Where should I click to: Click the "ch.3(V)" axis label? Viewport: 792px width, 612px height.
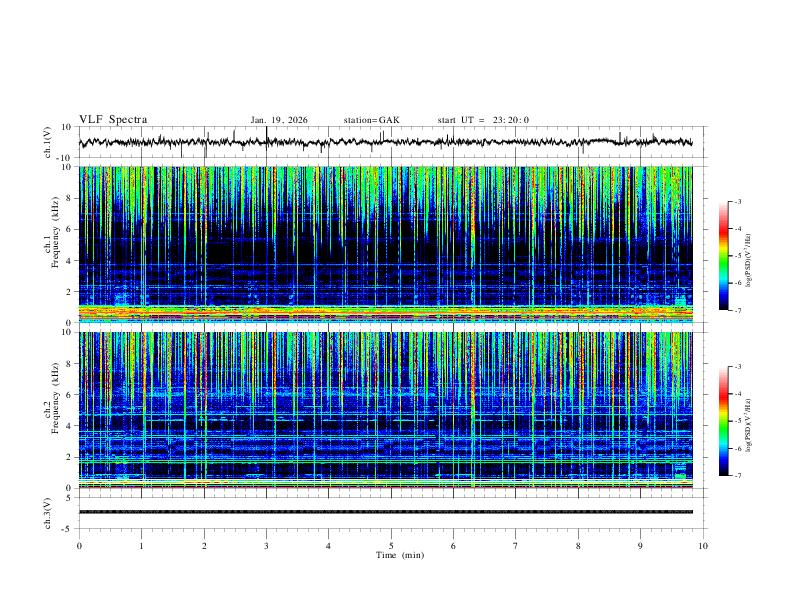(x=48, y=513)
